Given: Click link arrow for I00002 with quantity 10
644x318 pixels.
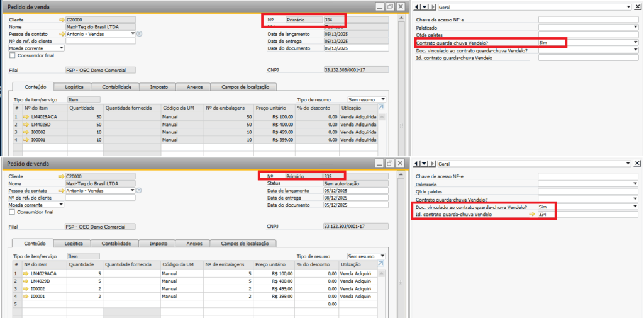Looking at the screenshot, I should point(26,132).
